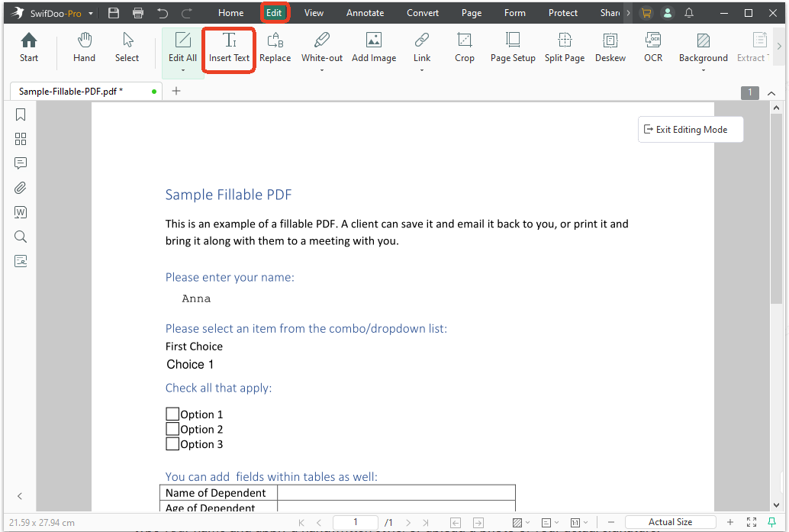Viewport: 789px width, 532px height.
Task: Open the search magnifier in sidebar
Action: (x=21, y=237)
